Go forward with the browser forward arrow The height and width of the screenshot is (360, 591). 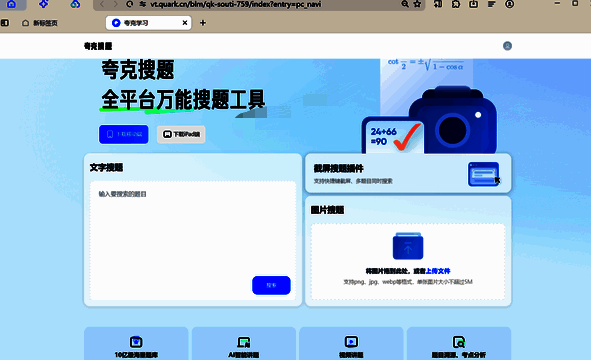116,4
